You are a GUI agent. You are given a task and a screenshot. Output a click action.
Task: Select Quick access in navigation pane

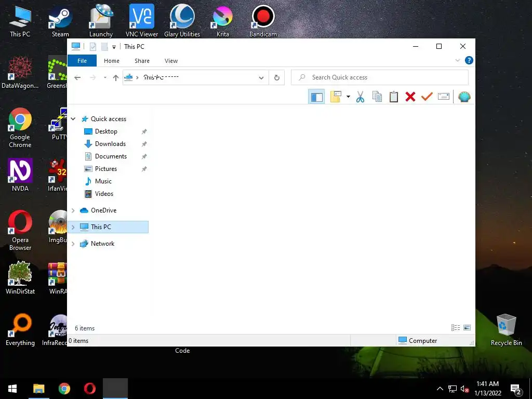tap(108, 119)
